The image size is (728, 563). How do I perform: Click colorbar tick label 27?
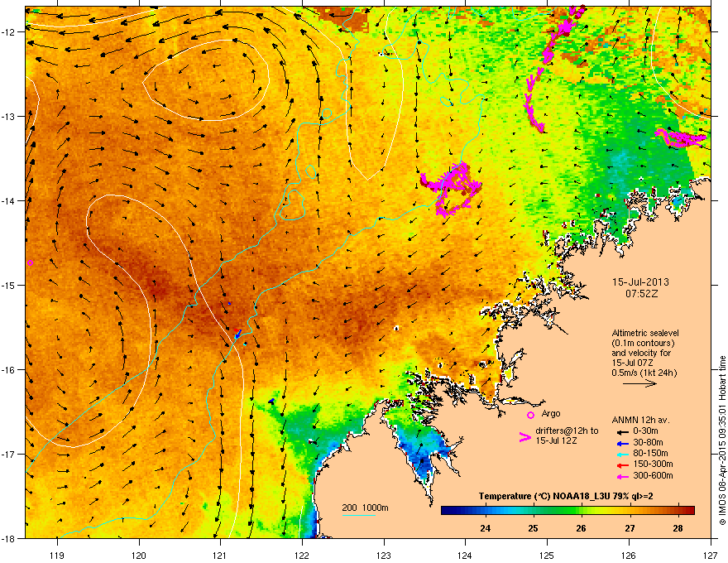[630, 528]
